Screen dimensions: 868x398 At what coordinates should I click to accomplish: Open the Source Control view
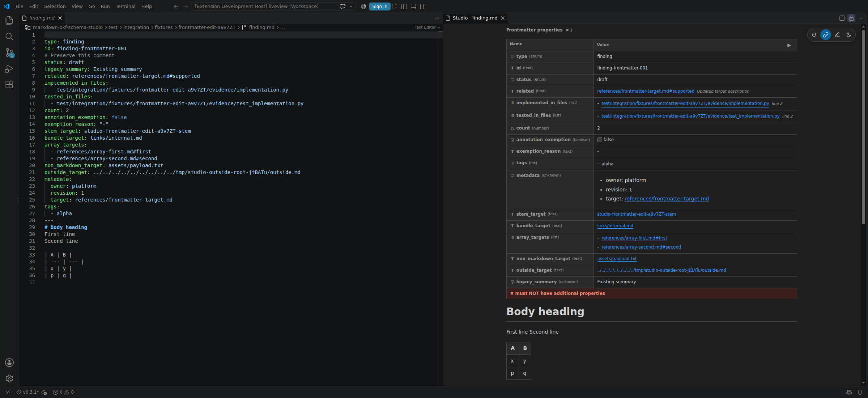(9, 52)
